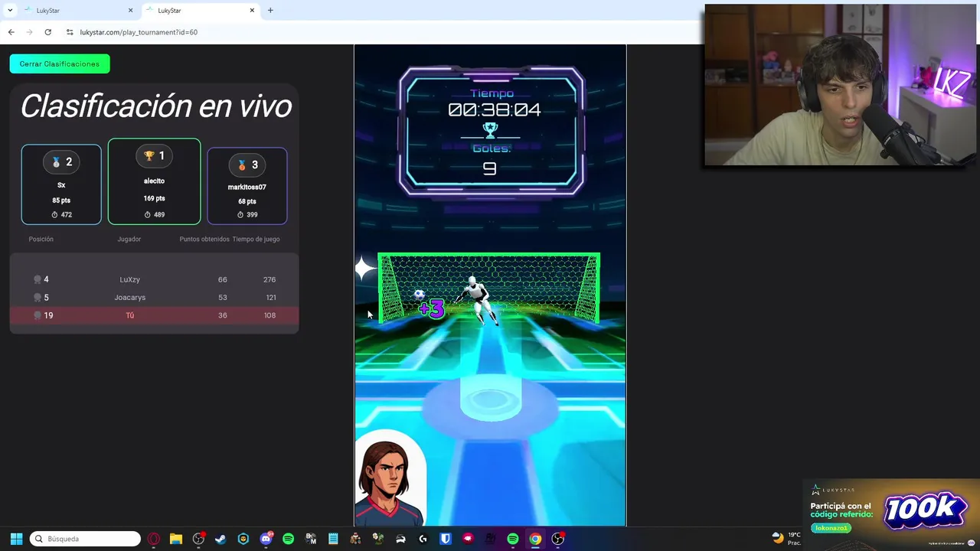Select the highlighted Tú row name

[x=130, y=315]
